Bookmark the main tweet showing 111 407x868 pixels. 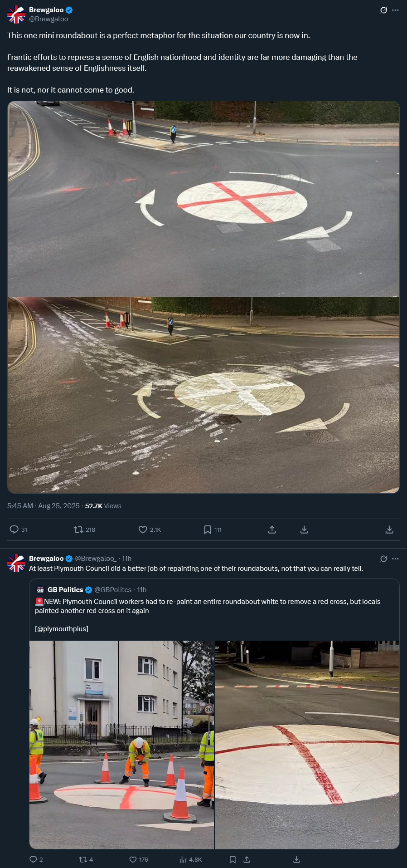tap(208, 530)
